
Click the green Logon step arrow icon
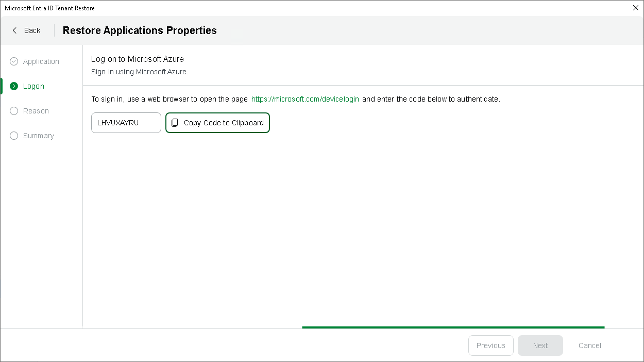[x=14, y=86]
